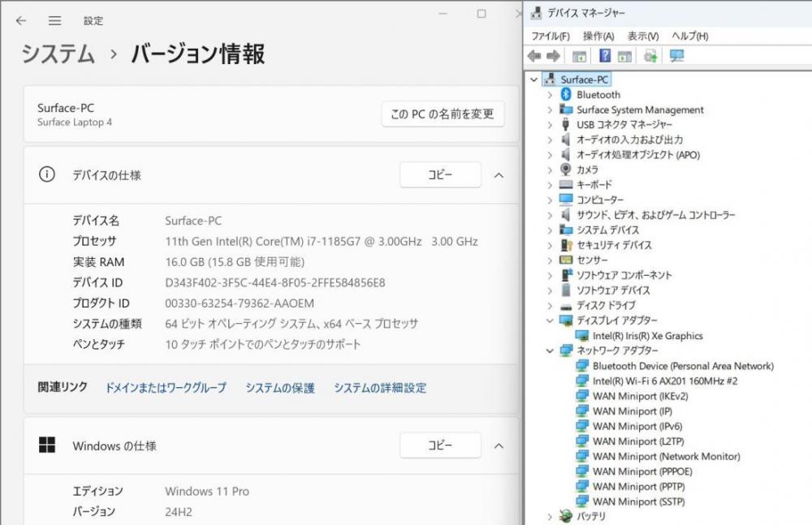Open the ファイル(F) menu

tap(551, 36)
